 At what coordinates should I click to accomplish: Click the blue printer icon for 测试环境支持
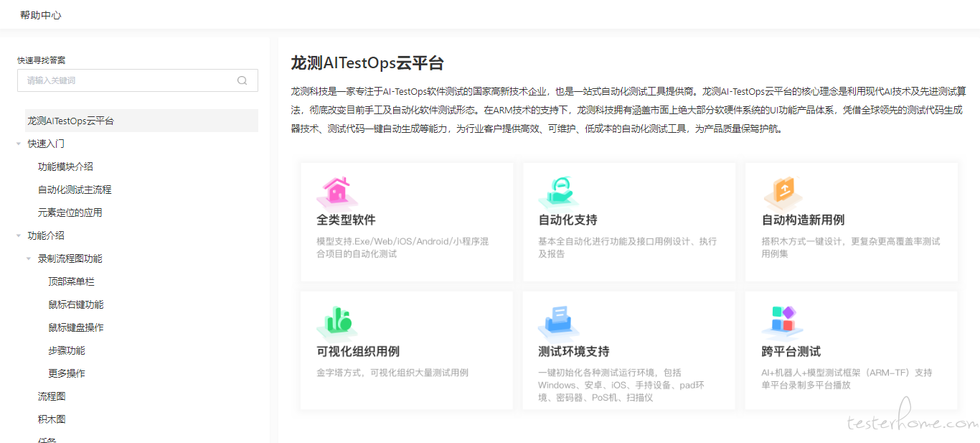point(559,323)
